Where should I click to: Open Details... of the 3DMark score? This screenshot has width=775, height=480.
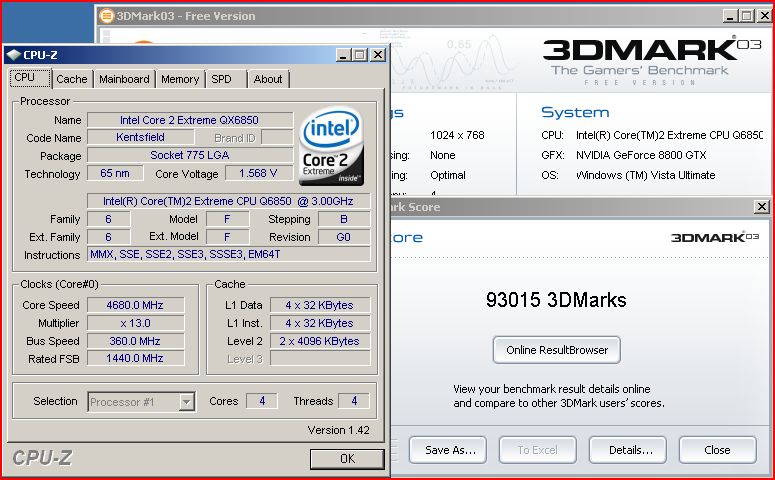pyautogui.click(x=628, y=450)
